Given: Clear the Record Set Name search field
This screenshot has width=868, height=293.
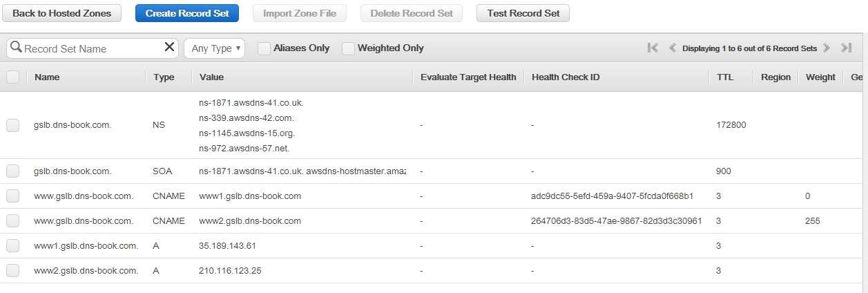Looking at the screenshot, I should coord(169,48).
